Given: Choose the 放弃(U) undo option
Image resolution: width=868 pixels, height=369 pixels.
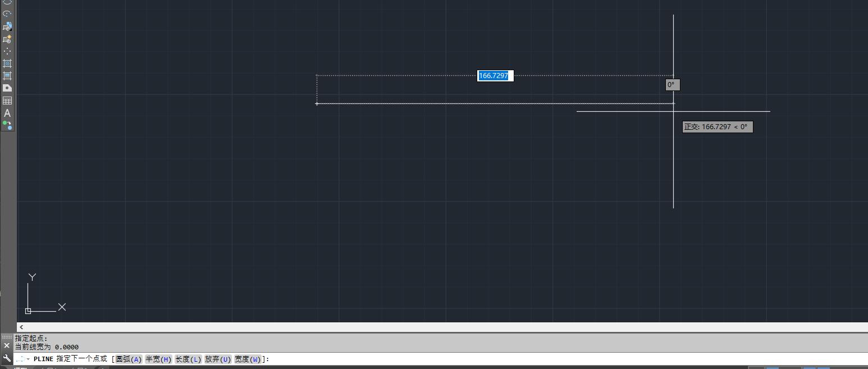Looking at the screenshot, I should coord(218,359).
